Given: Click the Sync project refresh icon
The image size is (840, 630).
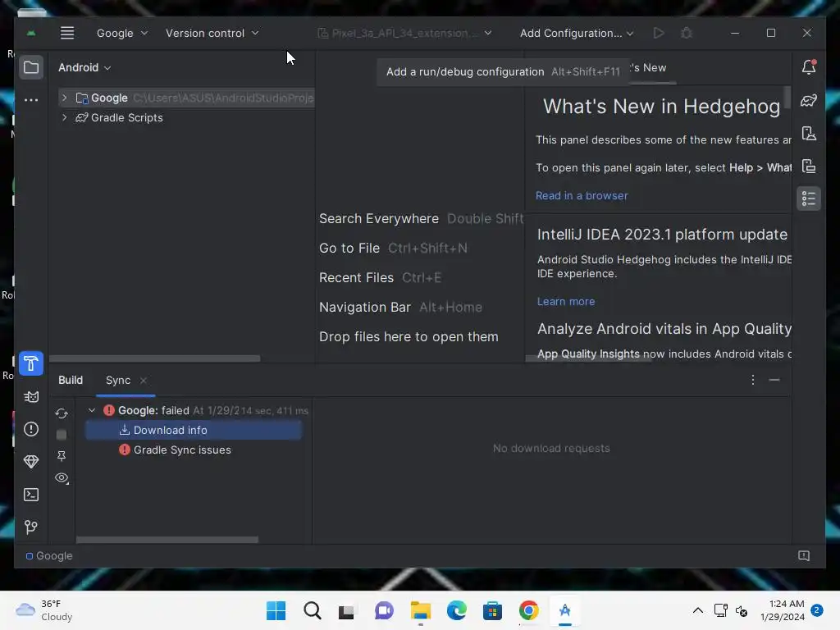Looking at the screenshot, I should coord(62,413).
